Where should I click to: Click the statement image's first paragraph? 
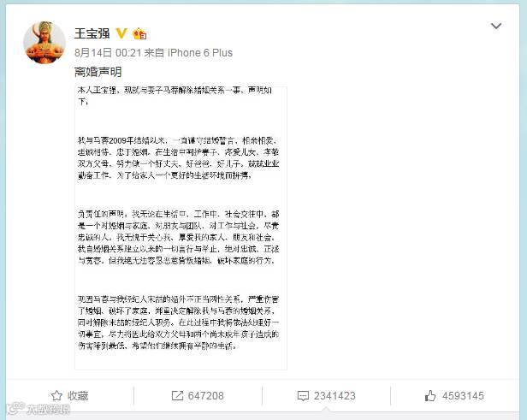coord(175,96)
